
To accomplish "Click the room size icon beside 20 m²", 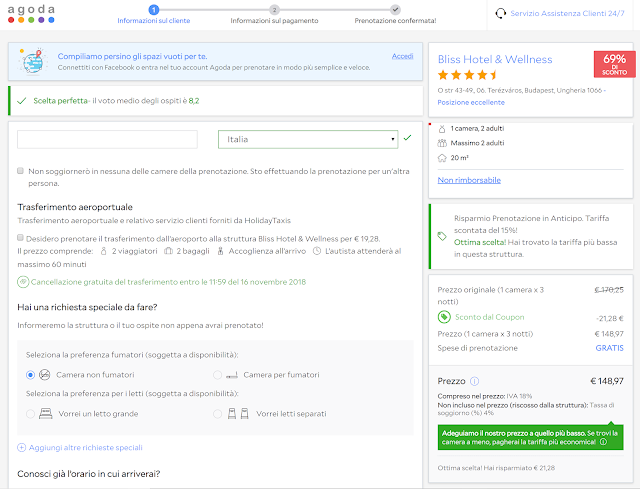I will click(x=442, y=158).
